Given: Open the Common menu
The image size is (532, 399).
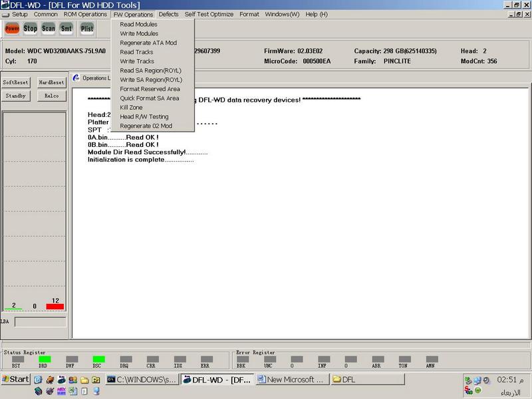Looking at the screenshot, I should (x=45, y=14).
